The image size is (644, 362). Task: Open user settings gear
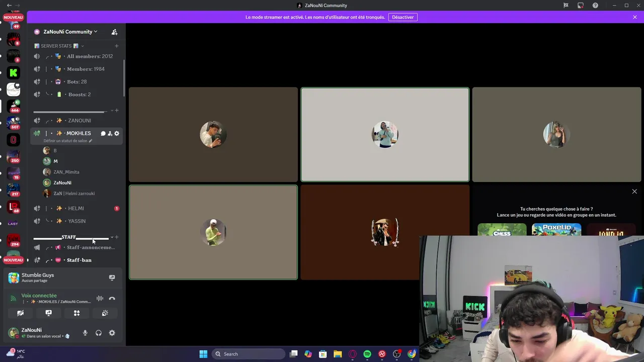pyautogui.click(x=112, y=333)
